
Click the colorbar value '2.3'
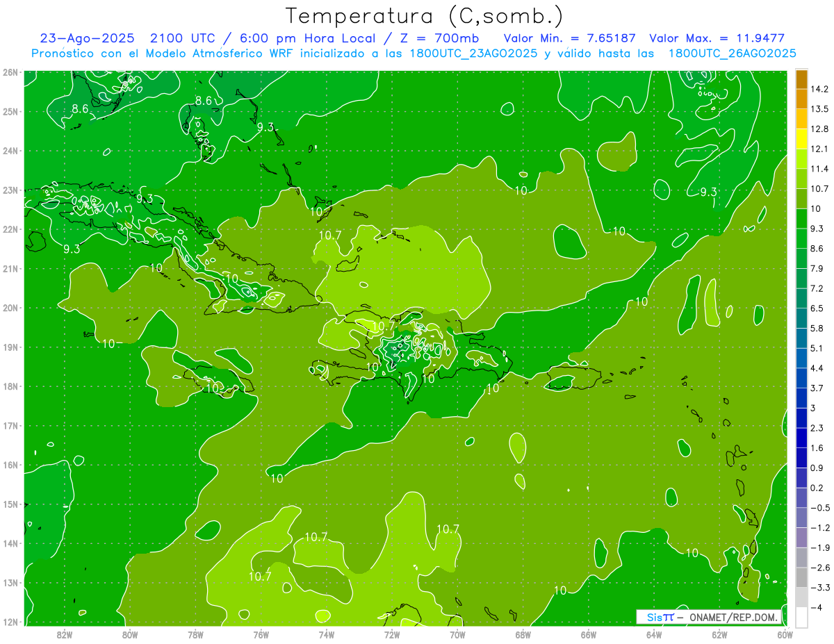[x=817, y=428]
